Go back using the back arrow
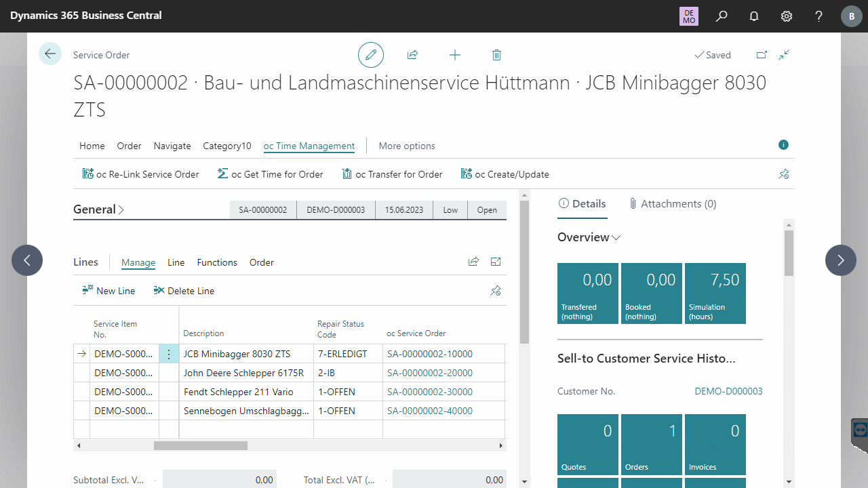The image size is (868, 488). [50, 54]
